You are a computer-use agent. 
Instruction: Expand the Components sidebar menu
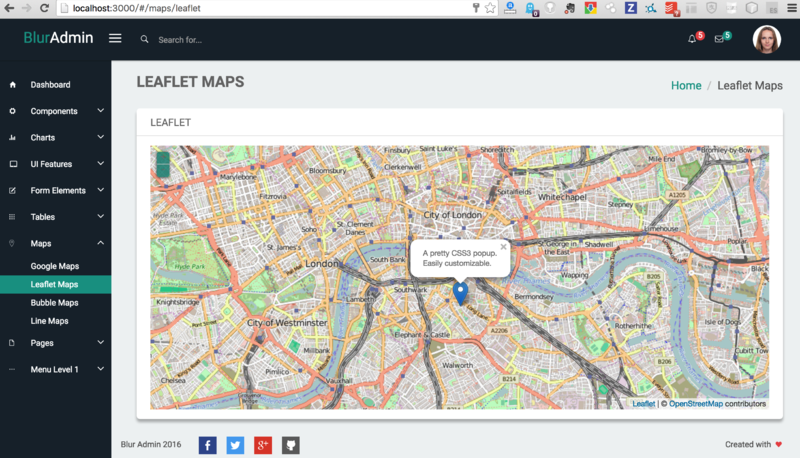55,111
